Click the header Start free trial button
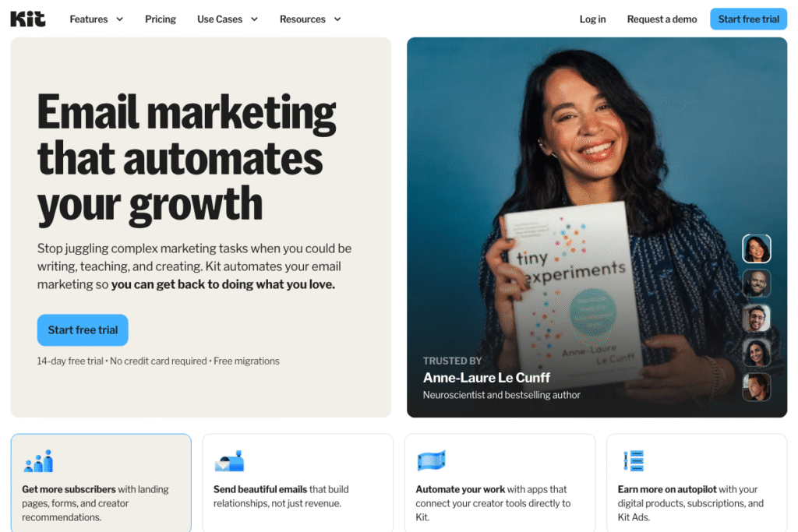Screen dimensions: 798x532 [x=748, y=19]
